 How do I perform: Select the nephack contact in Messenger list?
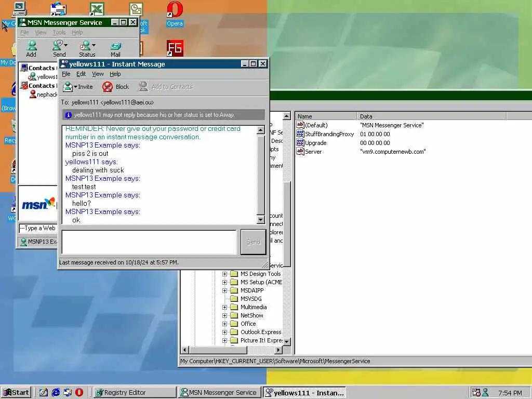pos(47,95)
